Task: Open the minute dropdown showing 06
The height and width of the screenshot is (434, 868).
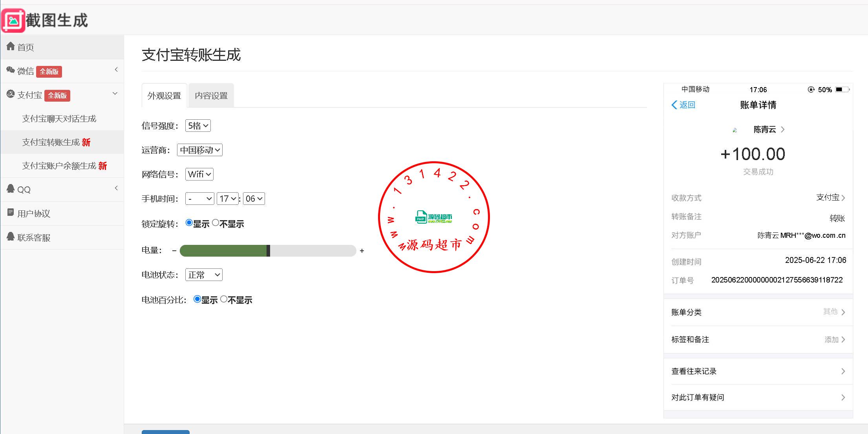Action: [254, 199]
